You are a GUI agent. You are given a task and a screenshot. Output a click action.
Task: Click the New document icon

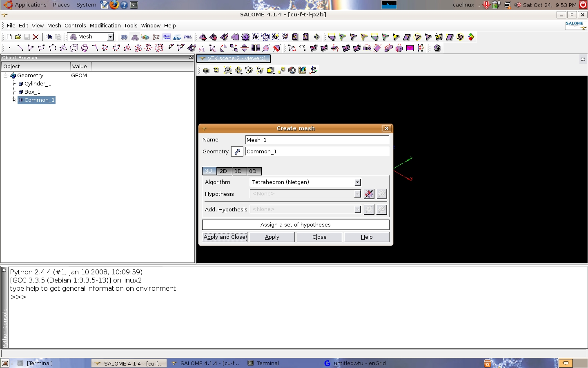coord(9,37)
